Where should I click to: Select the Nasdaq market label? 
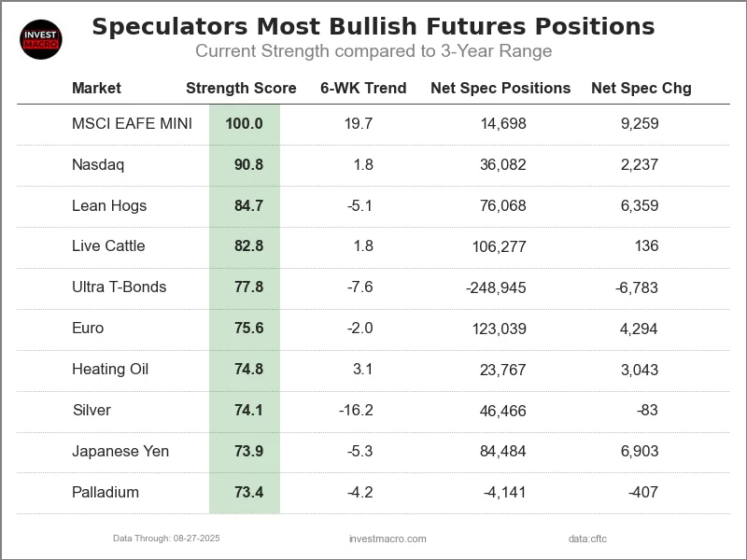(x=98, y=165)
